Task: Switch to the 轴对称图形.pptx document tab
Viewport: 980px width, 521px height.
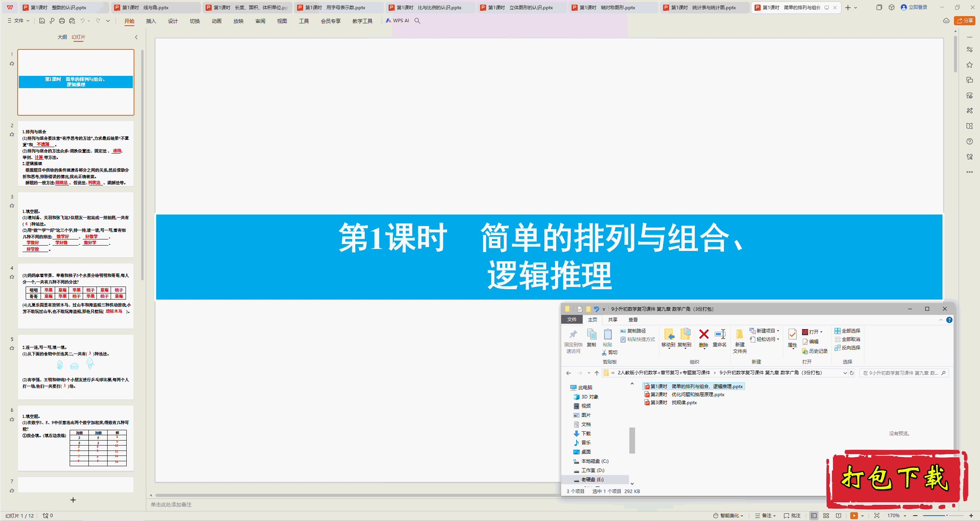Action: coord(612,7)
